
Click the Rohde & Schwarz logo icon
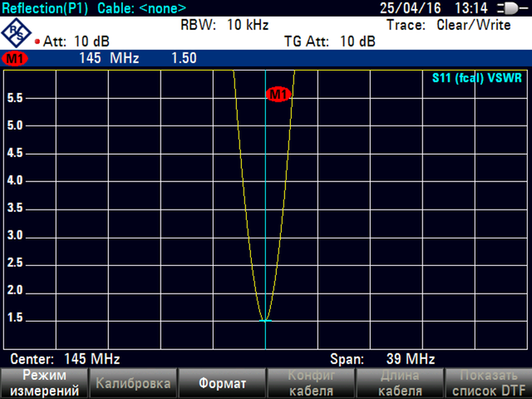click(x=17, y=32)
